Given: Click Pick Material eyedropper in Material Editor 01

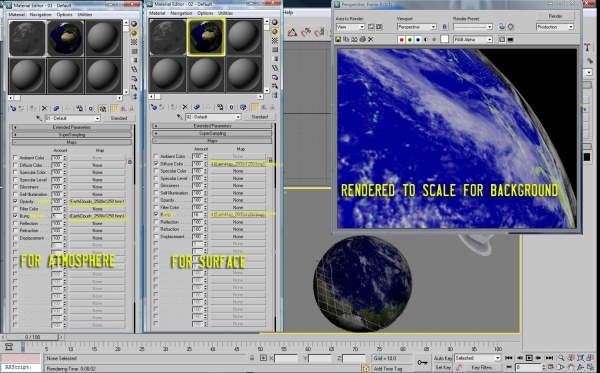Looking at the screenshot, I should pyautogui.click(x=39, y=118).
